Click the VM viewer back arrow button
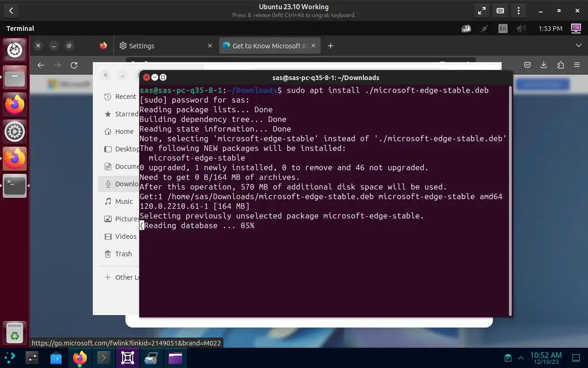 pyautogui.click(x=11, y=11)
